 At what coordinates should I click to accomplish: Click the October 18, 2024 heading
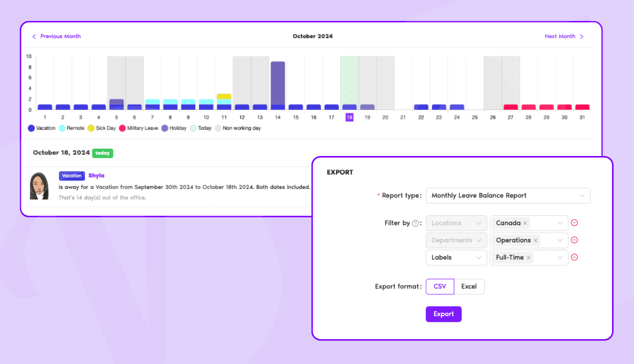click(x=61, y=153)
